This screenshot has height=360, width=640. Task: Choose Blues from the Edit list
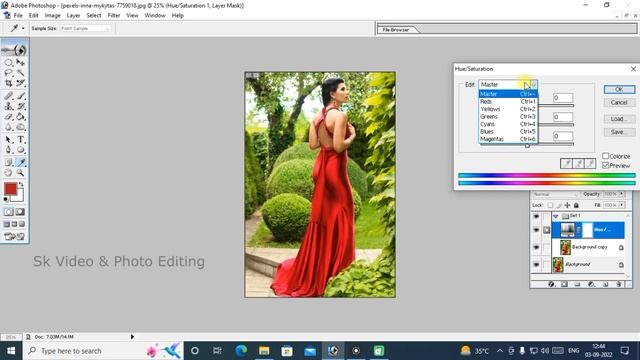(x=508, y=131)
